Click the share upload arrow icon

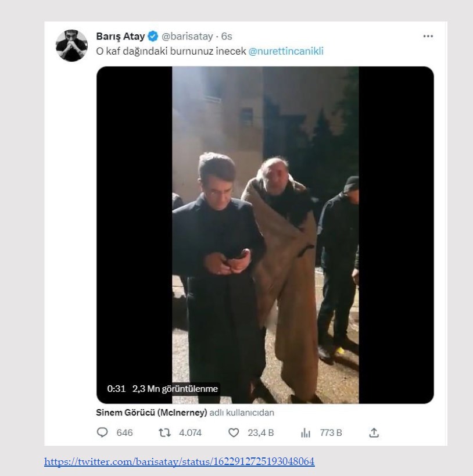pyautogui.click(x=375, y=432)
